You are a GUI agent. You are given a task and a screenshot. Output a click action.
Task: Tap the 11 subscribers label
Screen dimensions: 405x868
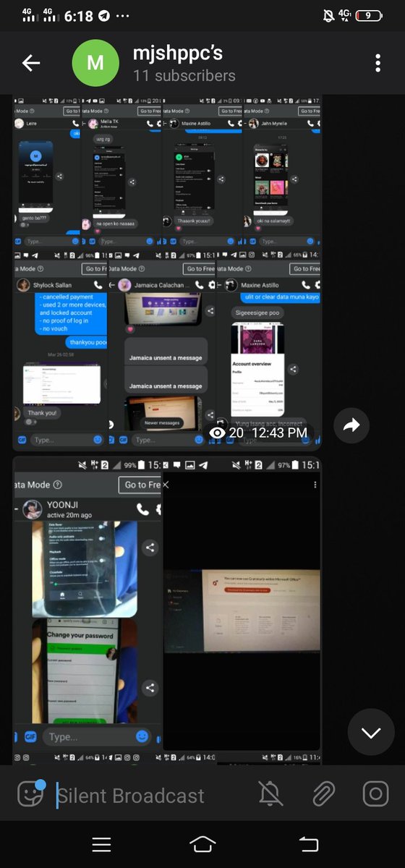tap(184, 75)
